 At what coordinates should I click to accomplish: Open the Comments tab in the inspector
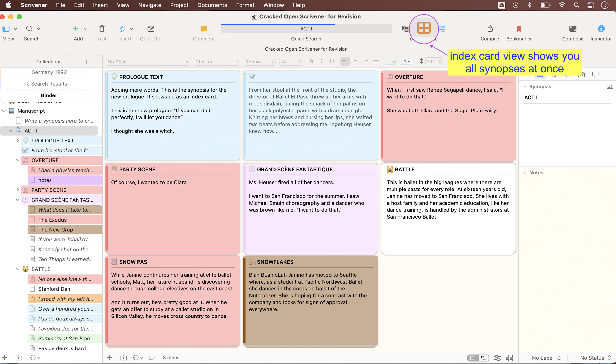click(595, 75)
